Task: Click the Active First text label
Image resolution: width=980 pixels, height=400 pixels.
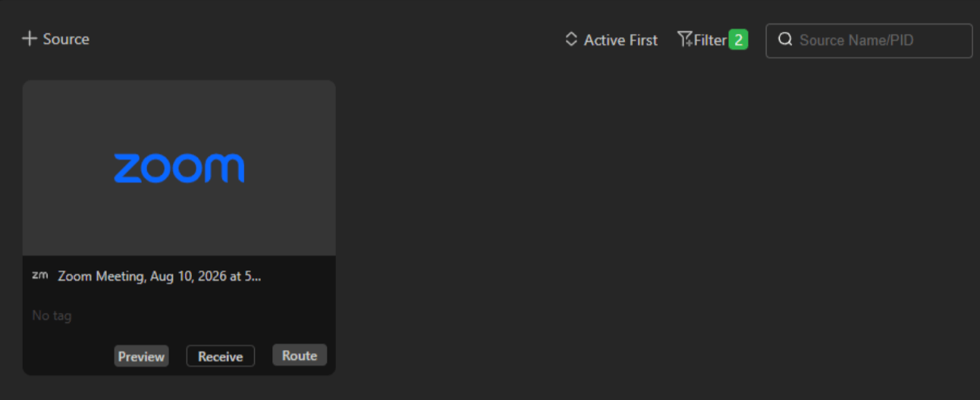Action: click(x=620, y=39)
